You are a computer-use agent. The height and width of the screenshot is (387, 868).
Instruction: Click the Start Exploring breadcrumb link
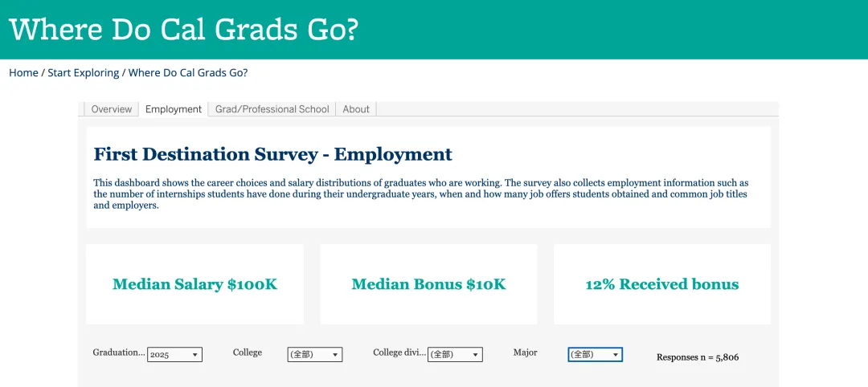[83, 73]
